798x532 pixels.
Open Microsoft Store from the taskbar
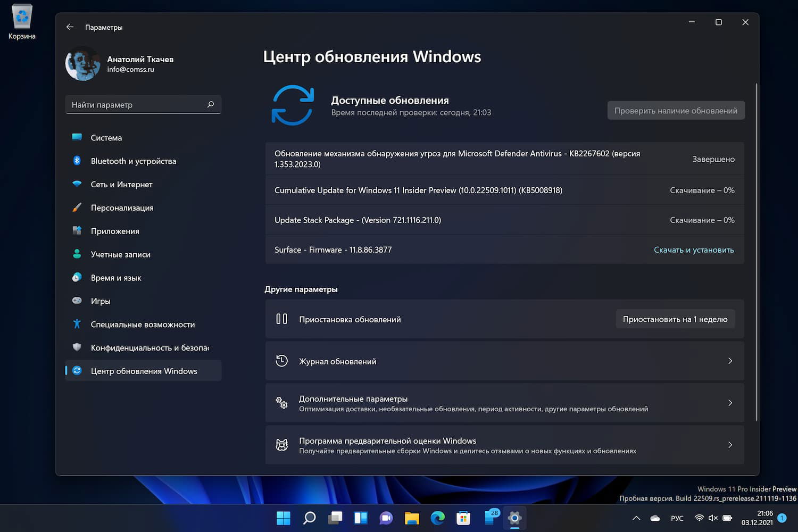point(463,518)
